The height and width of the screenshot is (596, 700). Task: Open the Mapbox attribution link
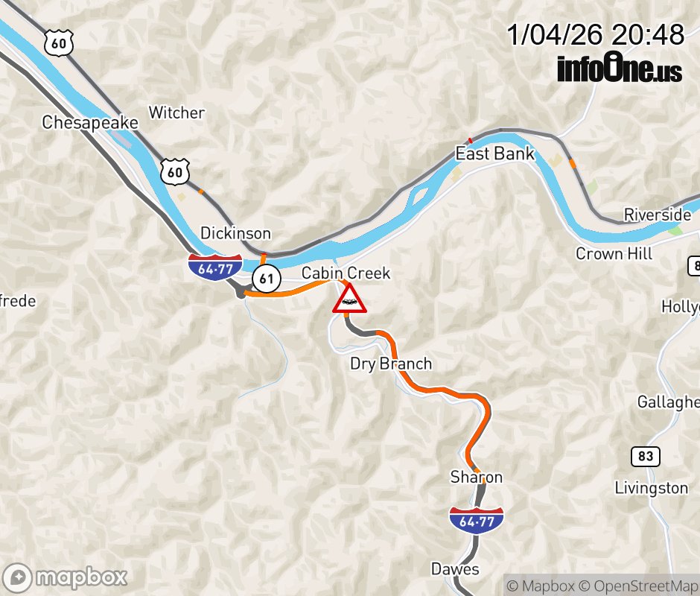coord(540,586)
